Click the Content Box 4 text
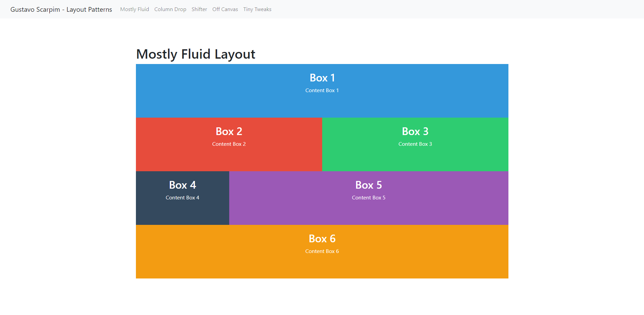The width and height of the screenshot is (644, 315). click(182, 197)
